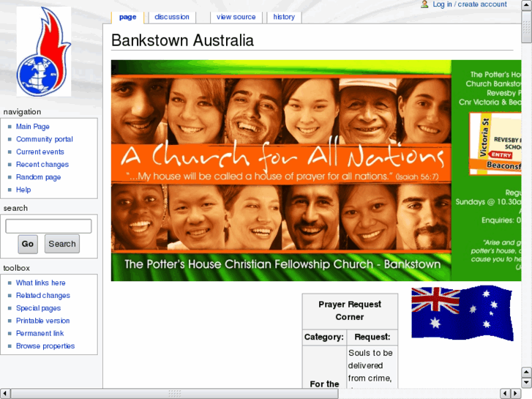
Task: Open What links here
Action: click(41, 283)
